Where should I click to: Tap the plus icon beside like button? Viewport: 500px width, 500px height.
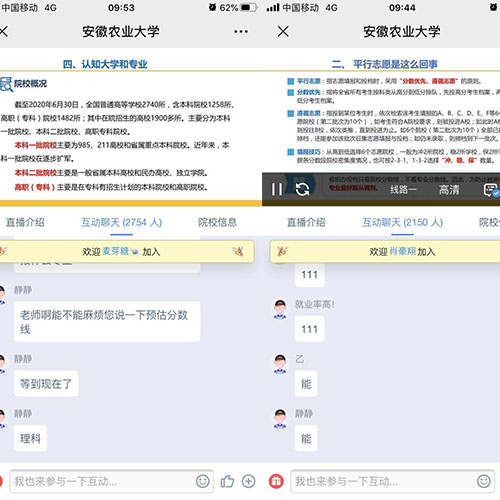248,481
